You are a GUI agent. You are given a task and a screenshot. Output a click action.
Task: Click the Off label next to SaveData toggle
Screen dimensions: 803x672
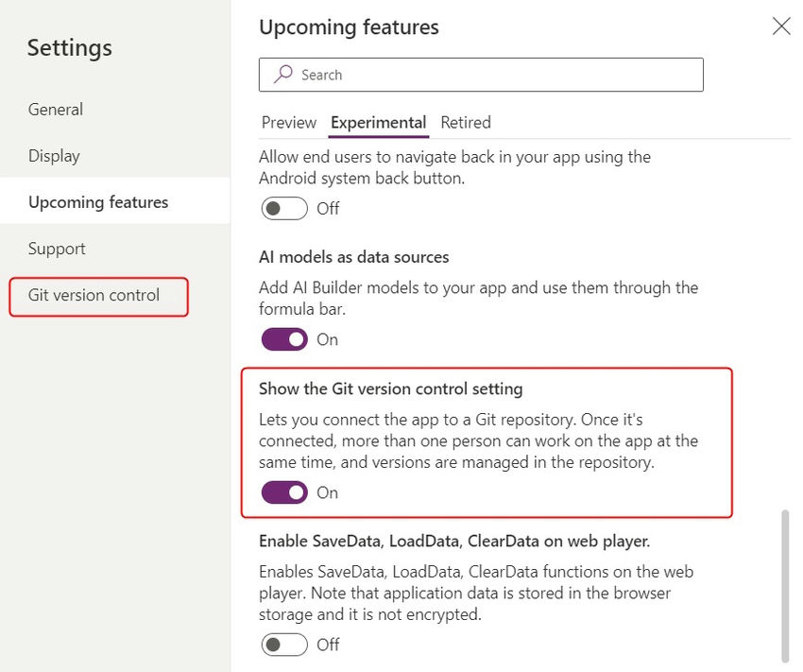328,645
